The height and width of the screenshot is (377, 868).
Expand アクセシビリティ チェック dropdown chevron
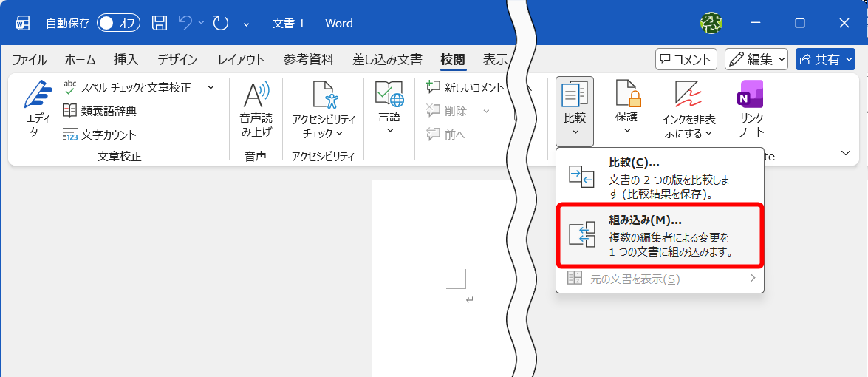(340, 134)
